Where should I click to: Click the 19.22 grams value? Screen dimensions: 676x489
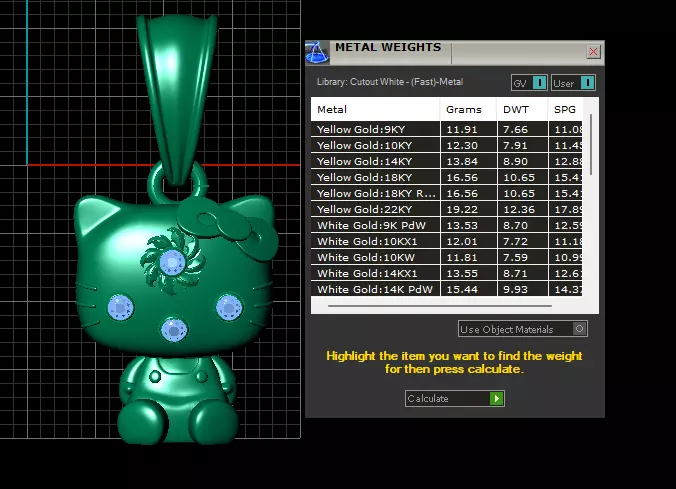click(x=462, y=209)
